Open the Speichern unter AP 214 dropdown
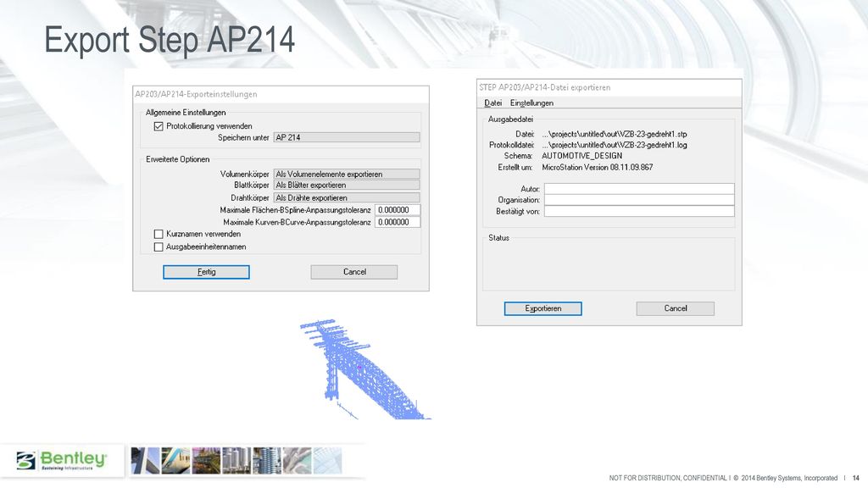Viewport: 868px width, 488px height. click(x=347, y=137)
